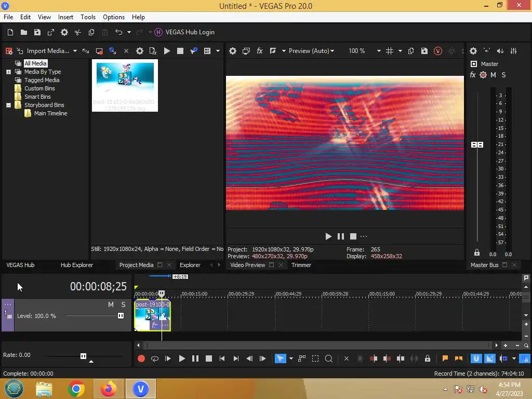Undo the last action

coord(118,32)
